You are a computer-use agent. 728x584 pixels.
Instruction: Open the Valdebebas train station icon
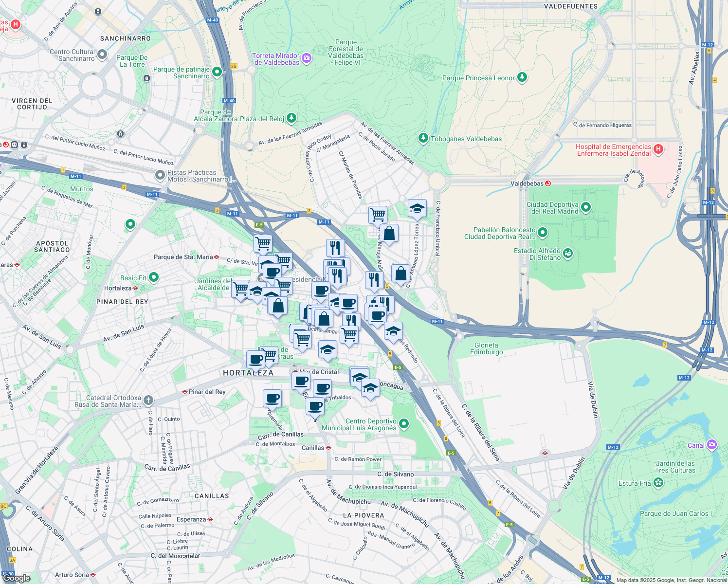pos(549,183)
